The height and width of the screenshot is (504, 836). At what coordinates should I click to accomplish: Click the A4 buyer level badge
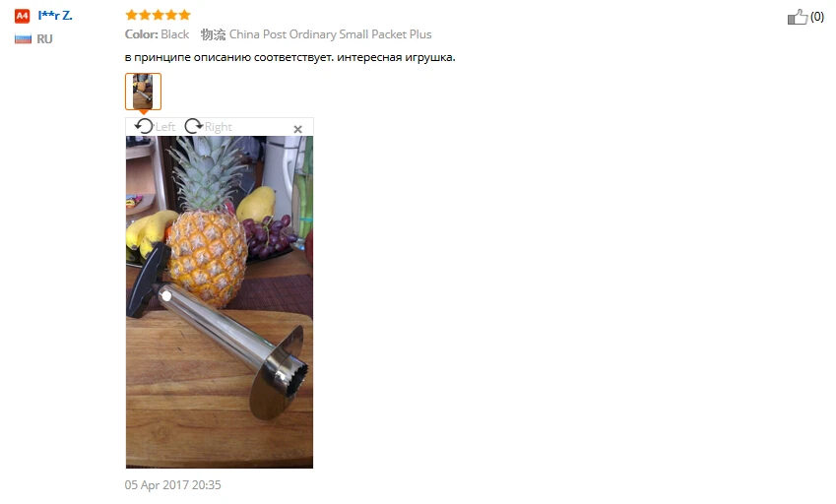pos(22,16)
